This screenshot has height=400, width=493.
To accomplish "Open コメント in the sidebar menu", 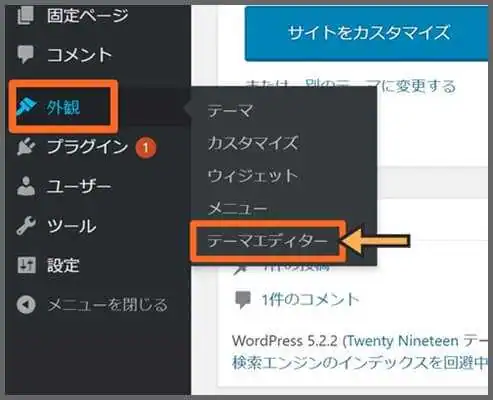I will 79,54.
